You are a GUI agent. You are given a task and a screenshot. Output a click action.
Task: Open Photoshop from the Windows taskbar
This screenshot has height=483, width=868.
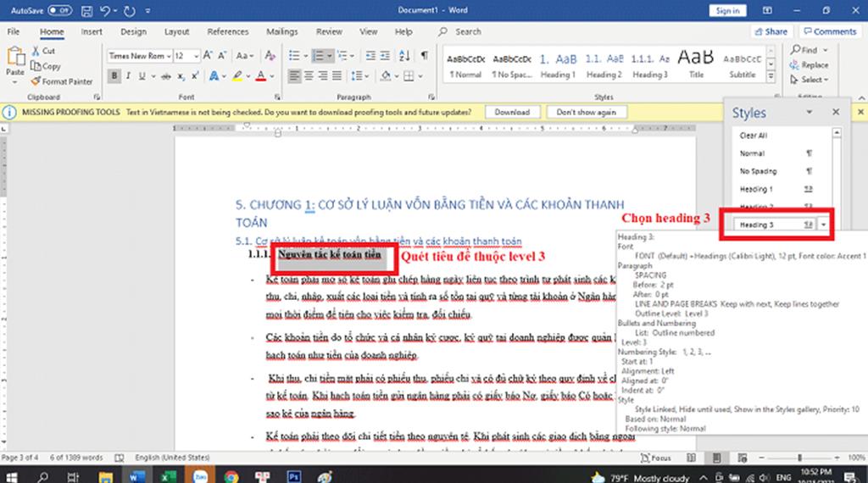click(x=293, y=476)
